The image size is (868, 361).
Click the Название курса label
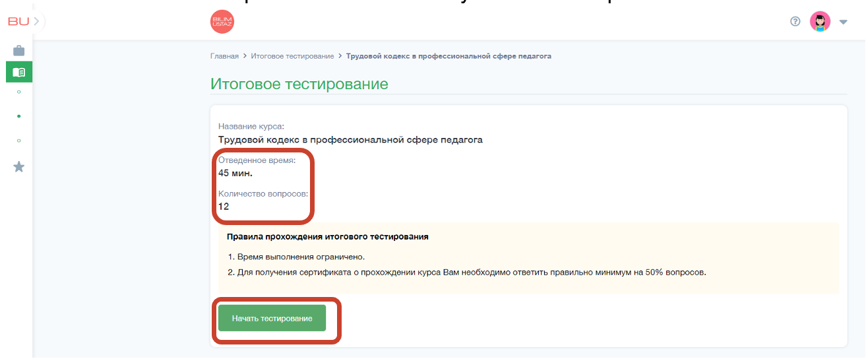251,126
